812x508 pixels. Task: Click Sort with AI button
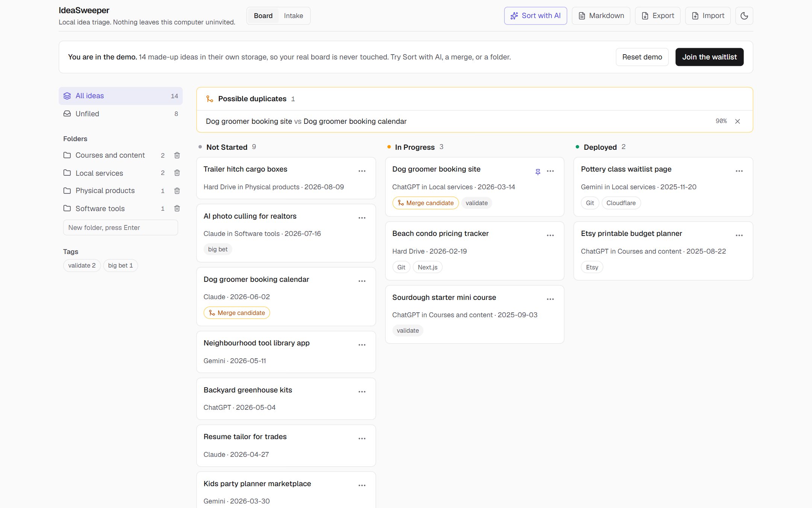tap(535, 16)
